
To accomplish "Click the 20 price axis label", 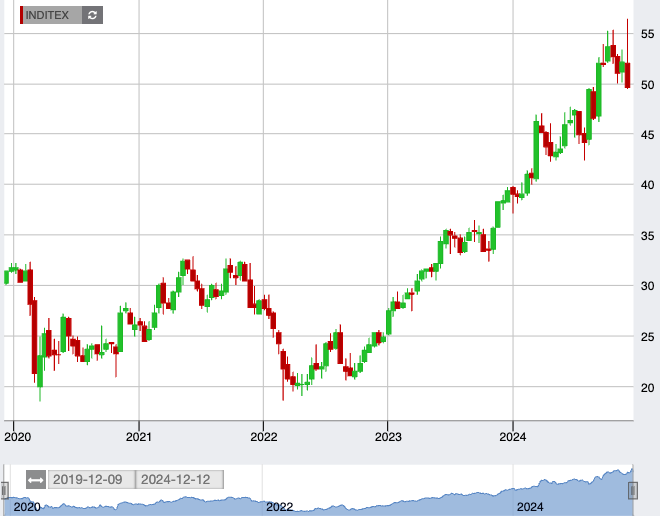I will [x=648, y=388].
